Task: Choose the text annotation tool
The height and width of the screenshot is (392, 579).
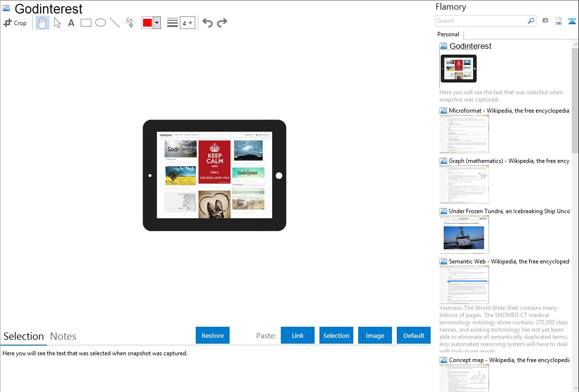Action: point(71,23)
